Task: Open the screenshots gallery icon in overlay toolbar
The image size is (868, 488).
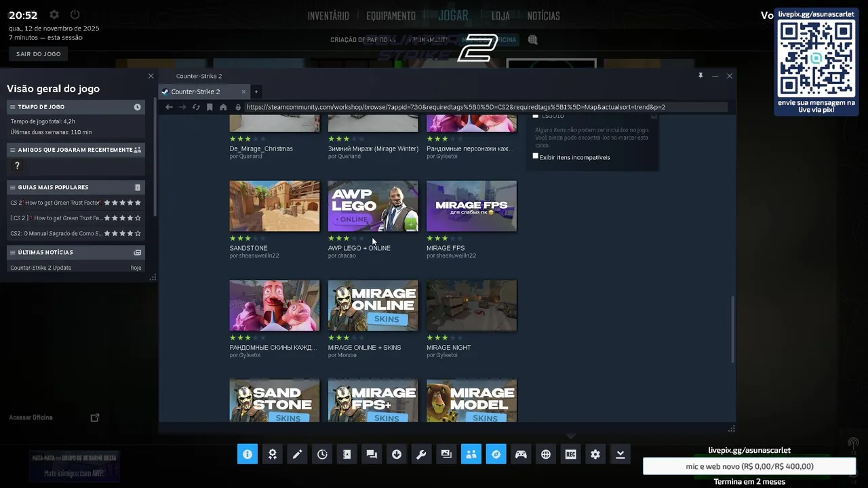Action: (446, 454)
